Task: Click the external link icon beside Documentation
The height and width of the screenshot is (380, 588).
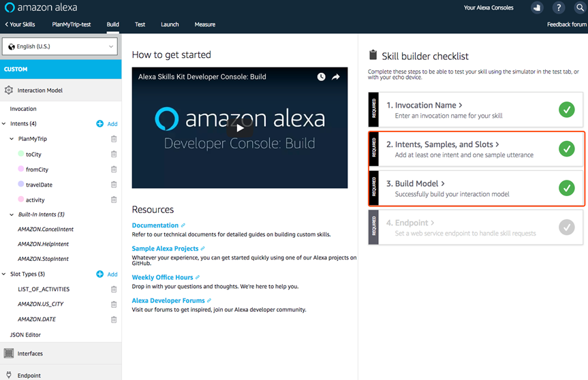Action: pos(183,225)
